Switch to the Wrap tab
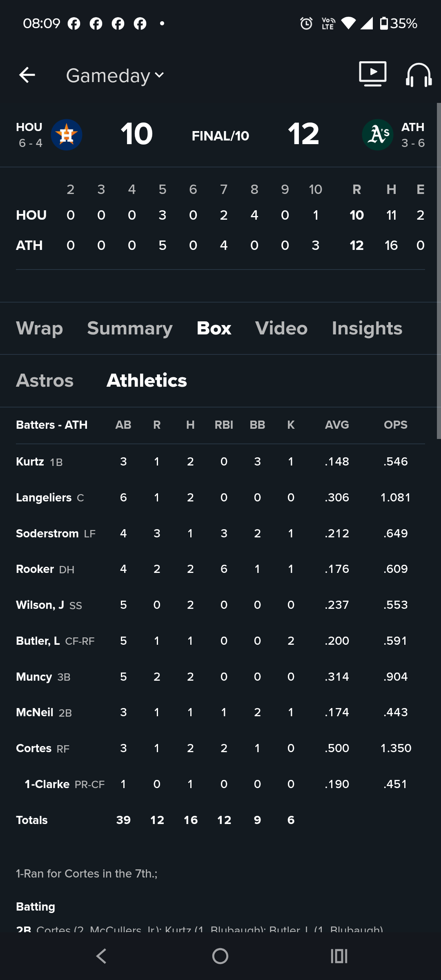441x980 pixels. pyautogui.click(x=40, y=328)
